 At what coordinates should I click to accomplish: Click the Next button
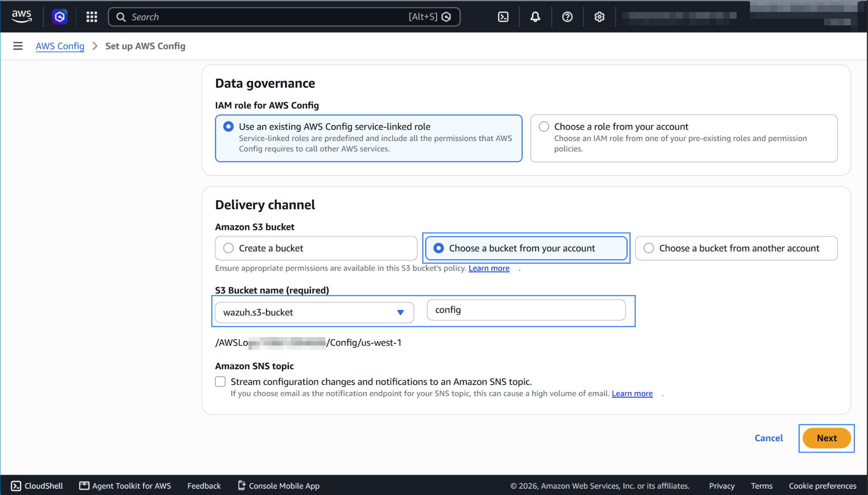point(826,438)
